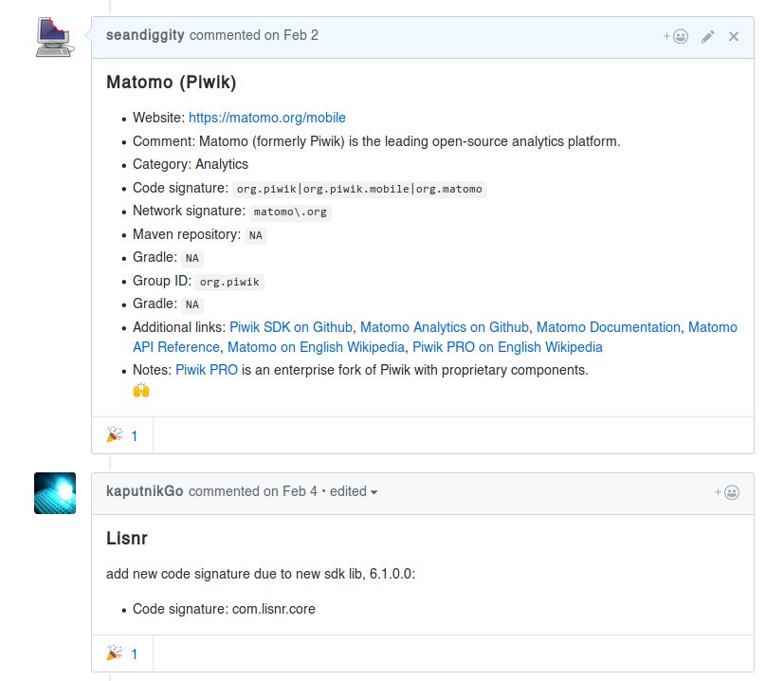Edit seandiggity's comment with pencil icon
Screen dimensions: 784x681
point(707,37)
